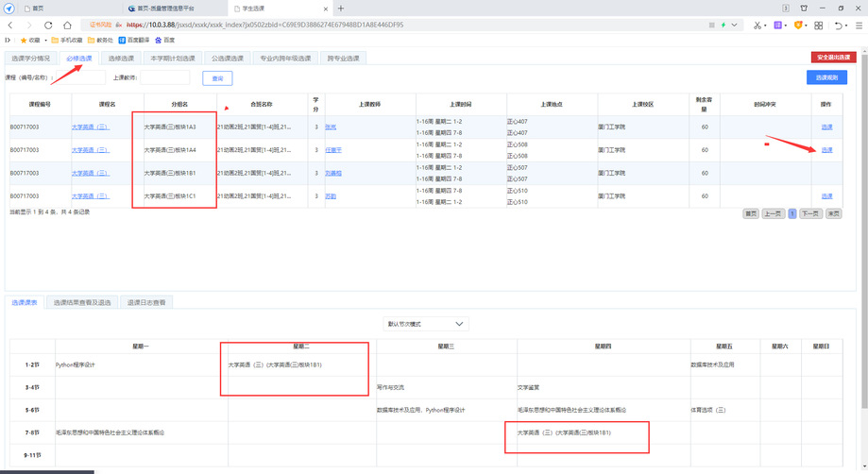868x474 pixels.
Task: Open the scissors screenshot tool
Action: pos(757,25)
